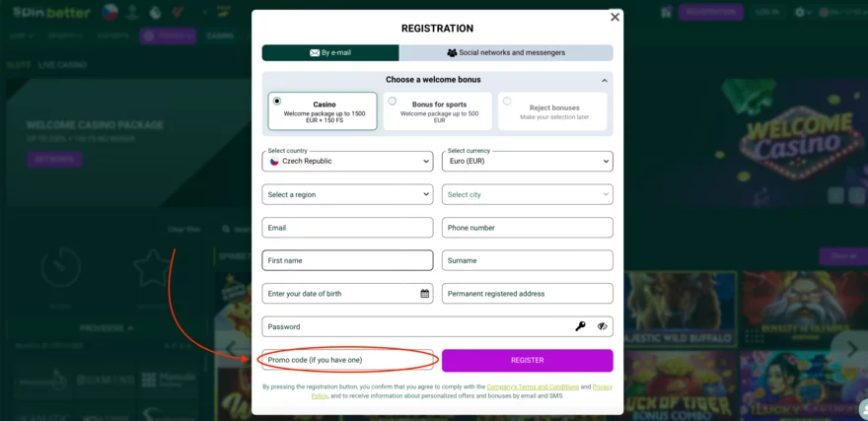Switch to Social networks and messengers tab
Viewport: 868px width, 421px height.
click(x=506, y=53)
